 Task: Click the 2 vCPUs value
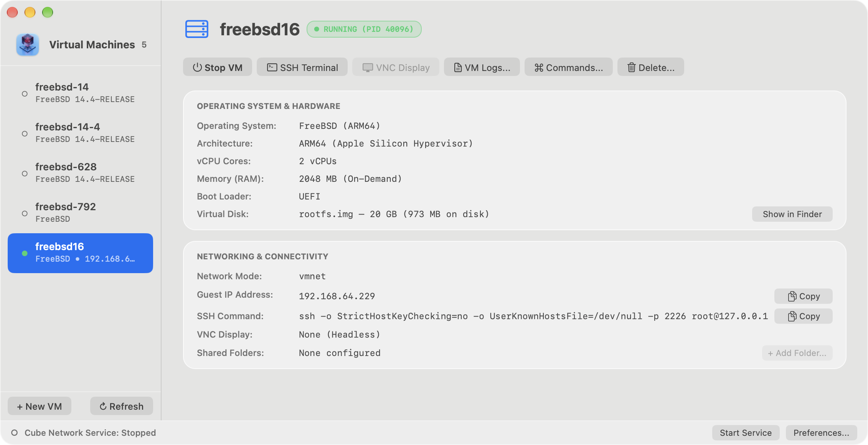[x=318, y=161]
